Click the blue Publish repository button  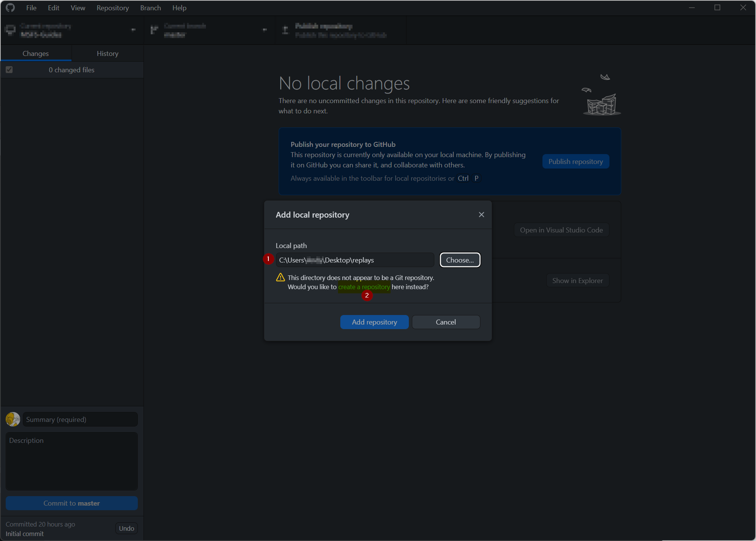[576, 161]
